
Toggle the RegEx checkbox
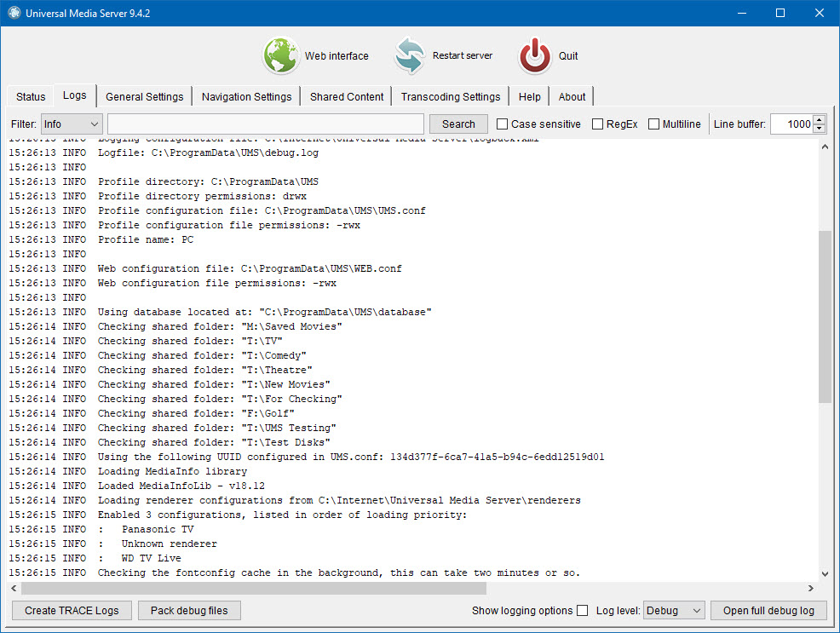597,124
